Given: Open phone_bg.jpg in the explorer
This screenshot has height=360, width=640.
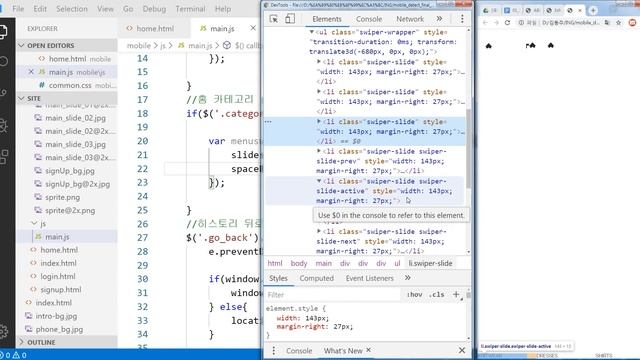Looking at the screenshot, I should coord(59,329).
